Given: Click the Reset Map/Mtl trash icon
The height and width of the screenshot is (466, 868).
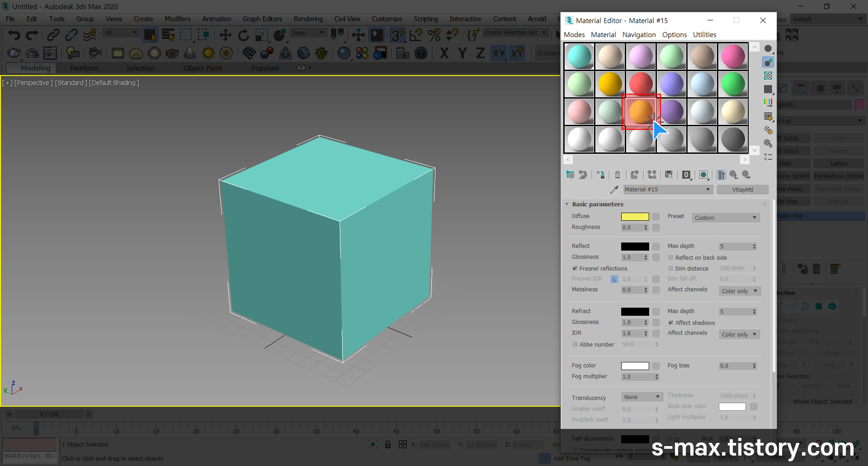Looking at the screenshot, I should pyautogui.click(x=618, y=175).
